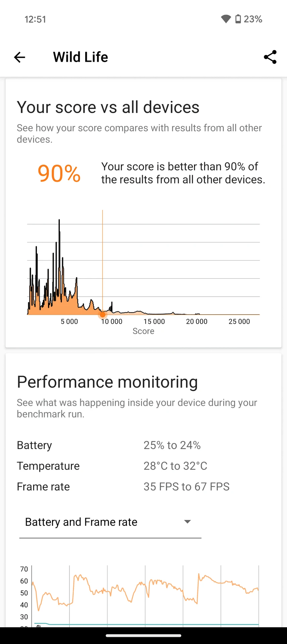Tap the back arrow icon
Viewport: 287px width, 644px height.
(19, 57)
